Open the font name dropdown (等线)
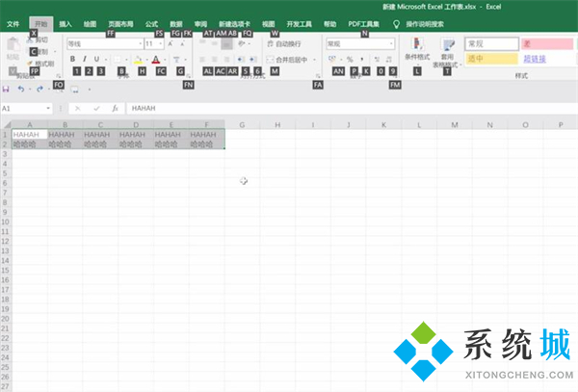The width and height of the screenshot is (578, 392). point(141,44)
